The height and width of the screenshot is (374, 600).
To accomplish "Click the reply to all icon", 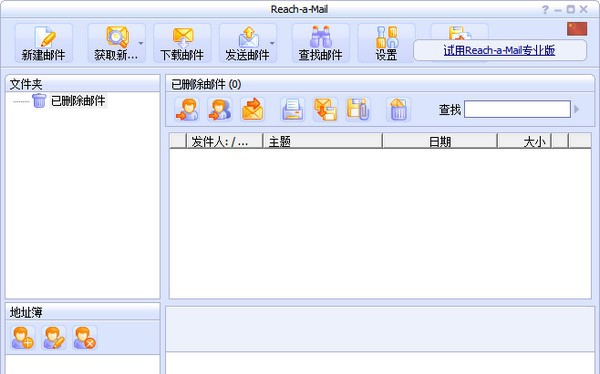I will pyautogui.click(x=219, y=109).
